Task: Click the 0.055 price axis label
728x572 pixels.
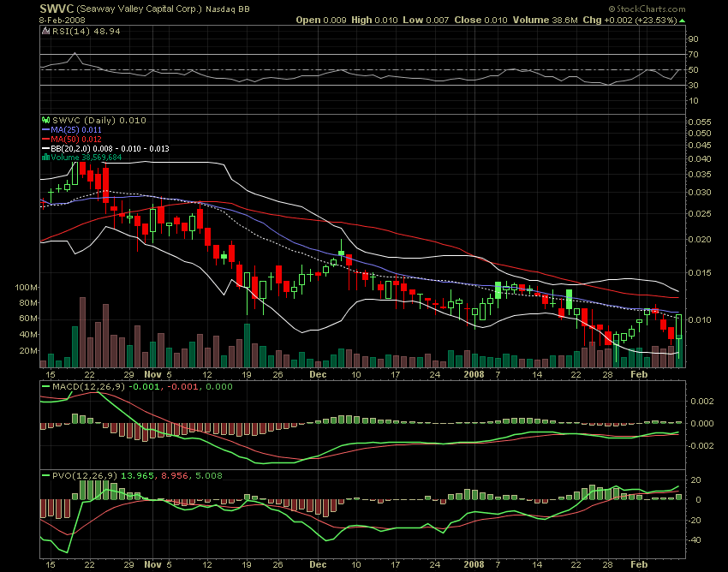Action: pyautogui.click(x=699, y=122)
